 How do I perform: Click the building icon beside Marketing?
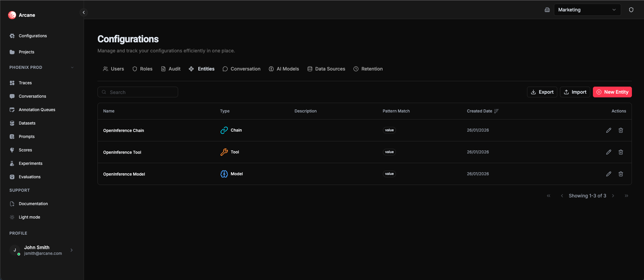tap(547, 10)
